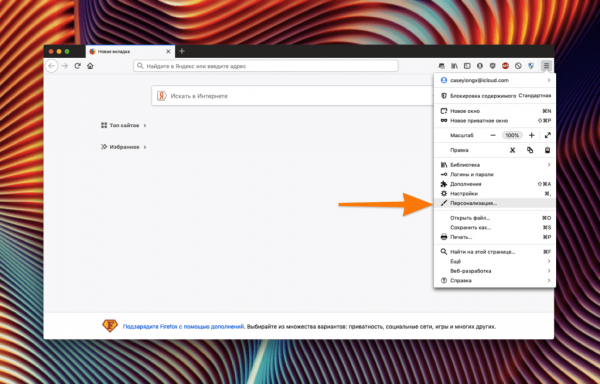Open the Firefox account toolbar icon

click(480, 66)
